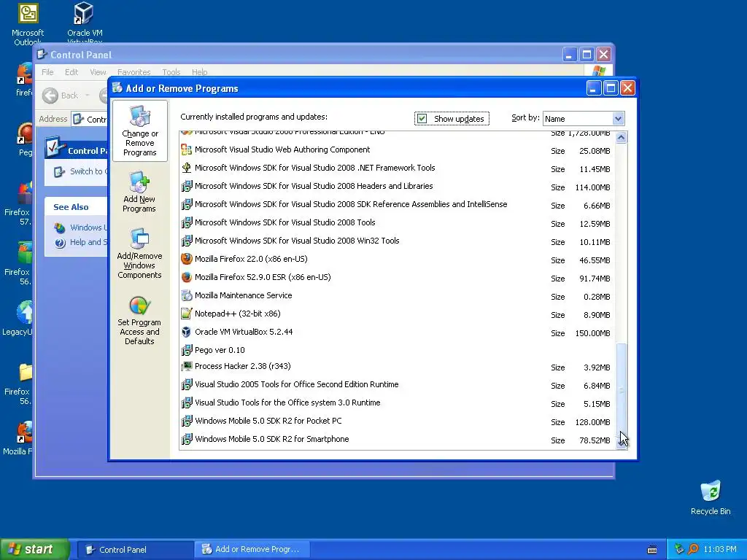Open Tools menu in Control Panel window
Image resolution: width=747 pixels, height=560 pixels.
(171, 72)
